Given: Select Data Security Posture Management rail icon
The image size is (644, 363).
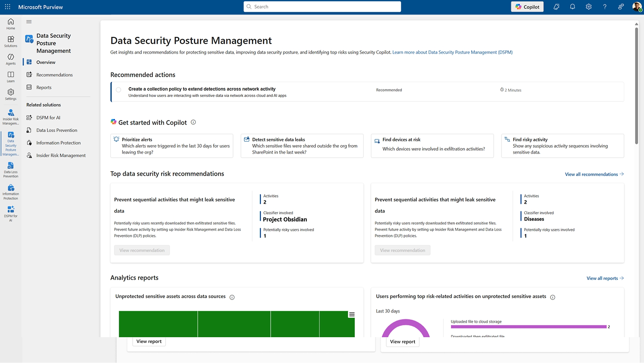Looking at the screenshot, I should (x=11, y=143).
